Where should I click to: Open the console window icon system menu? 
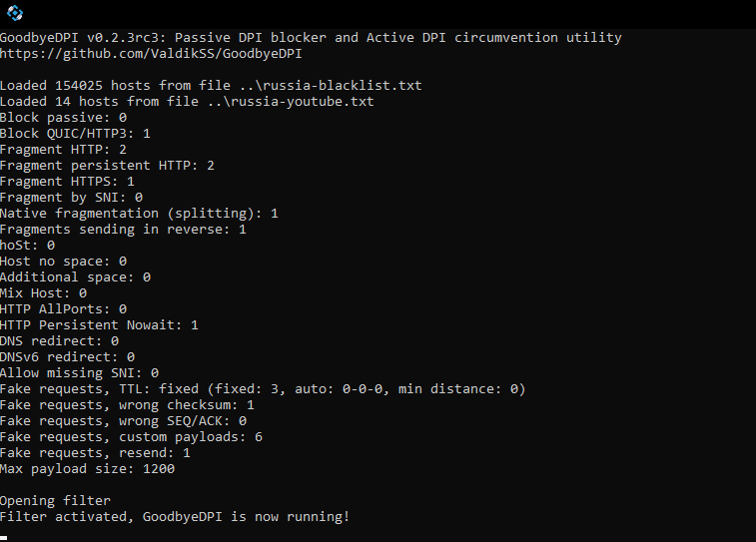(x=15, y=13)
